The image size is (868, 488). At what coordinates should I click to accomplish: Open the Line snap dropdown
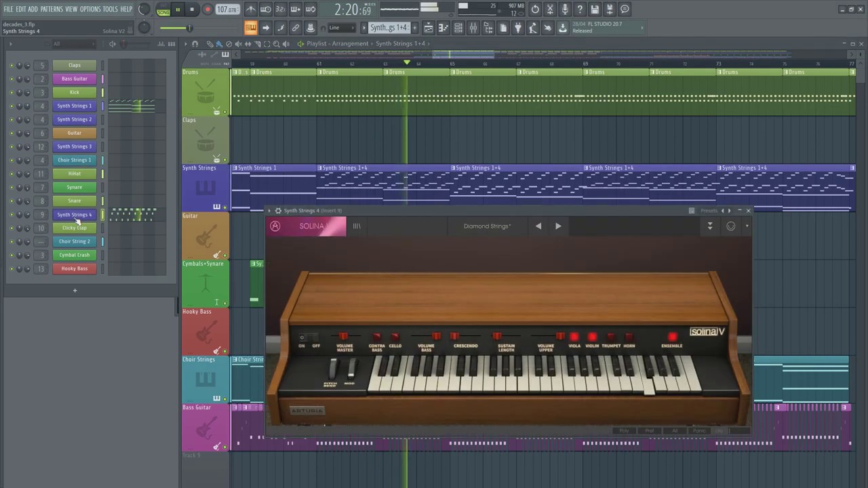point(341,28)
